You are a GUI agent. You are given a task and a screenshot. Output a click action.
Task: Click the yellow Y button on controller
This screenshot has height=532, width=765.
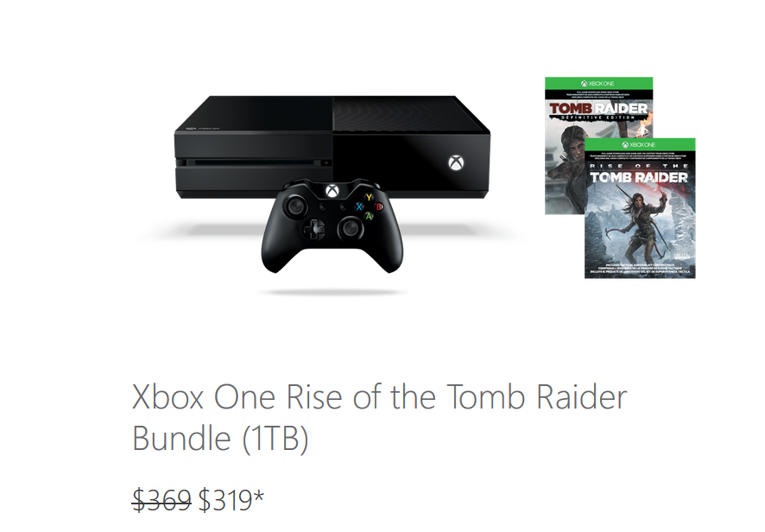(x=369, y=197)
